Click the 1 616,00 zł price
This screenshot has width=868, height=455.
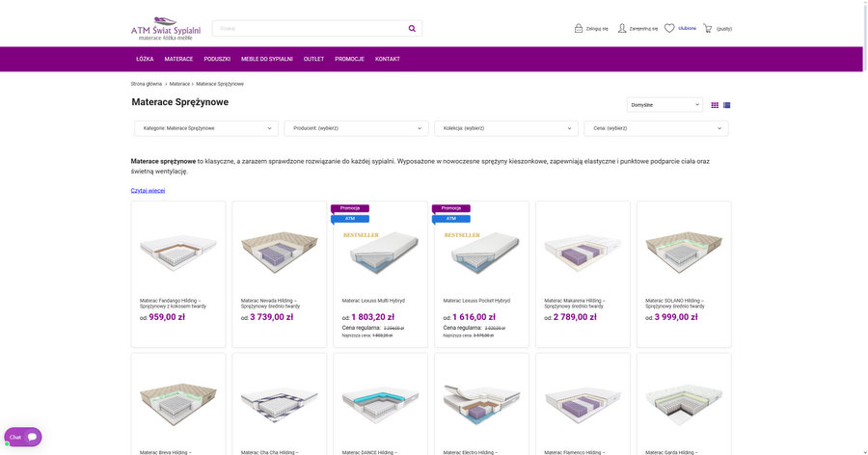[474, 317]
